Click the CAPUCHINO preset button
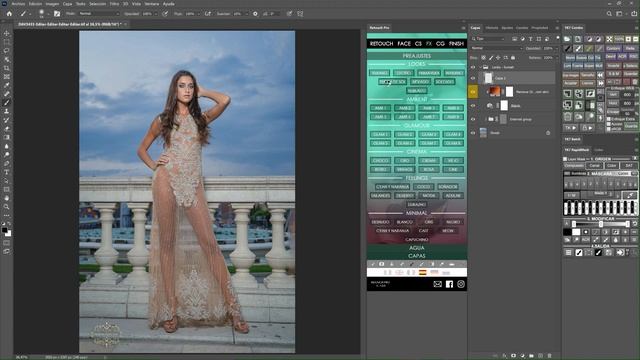This screenshot has height=360, width=640. point(417,240)
